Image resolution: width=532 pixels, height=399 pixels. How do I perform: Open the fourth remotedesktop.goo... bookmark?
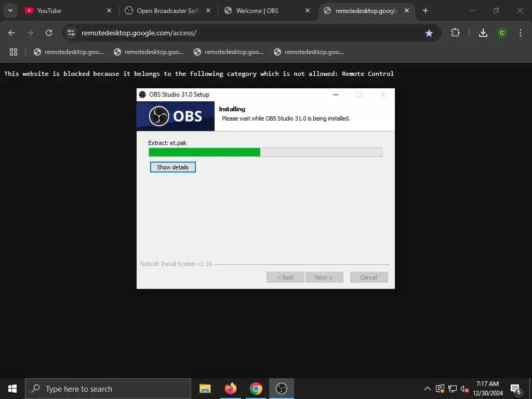(x=309, y=52)
